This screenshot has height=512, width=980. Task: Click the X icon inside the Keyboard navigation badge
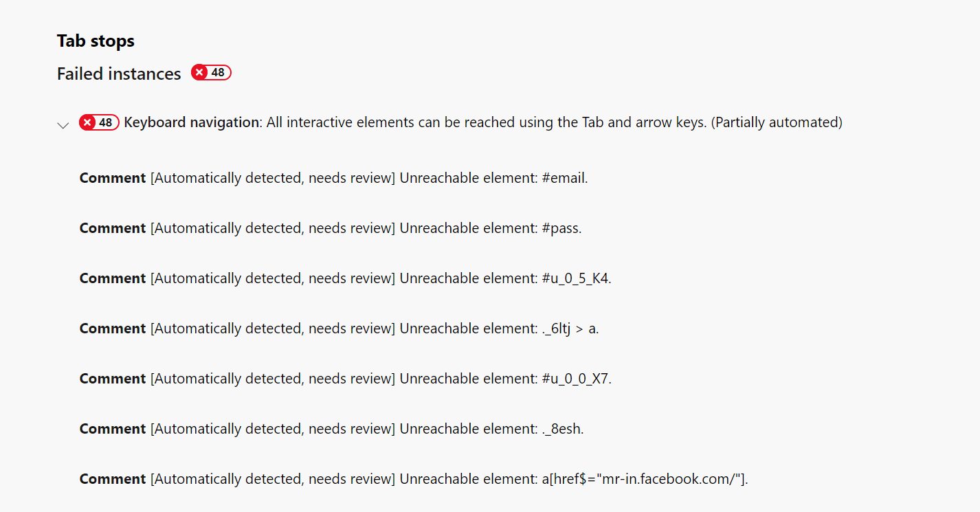[x=89, y=122]
